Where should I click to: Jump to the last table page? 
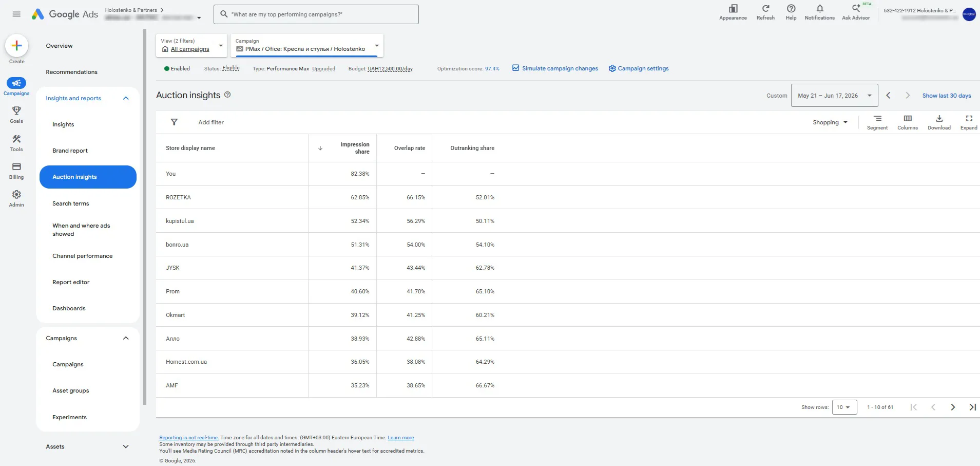pyautogui.click(x=972, y=407)
